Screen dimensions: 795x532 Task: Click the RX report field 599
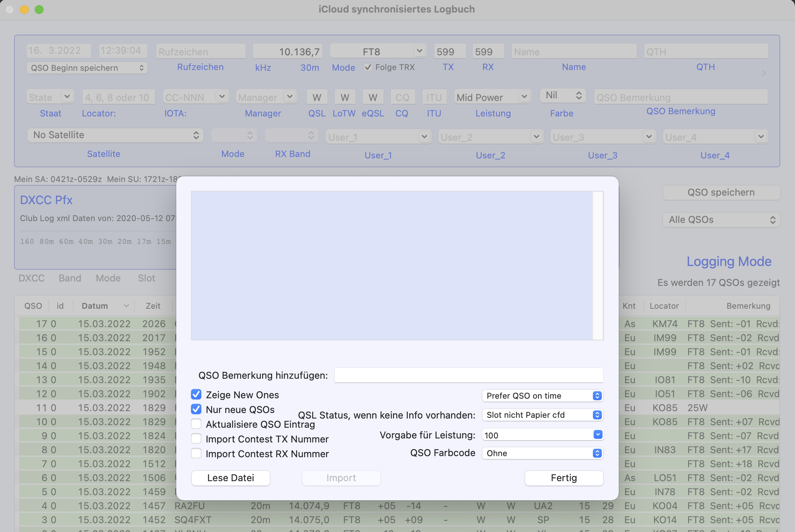click(x=489, y=51)
